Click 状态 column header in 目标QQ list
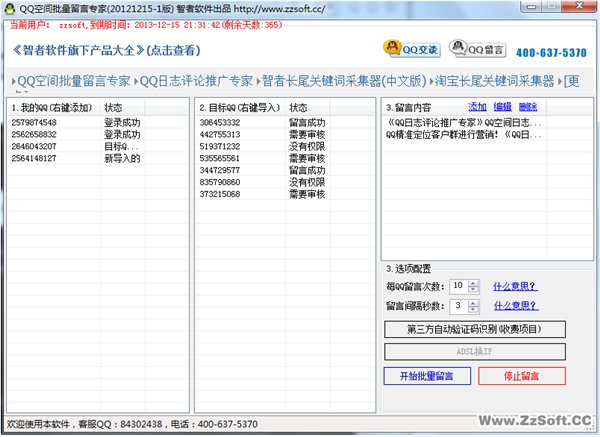Viewport: 600px width, 437px height. coord(308,108)
